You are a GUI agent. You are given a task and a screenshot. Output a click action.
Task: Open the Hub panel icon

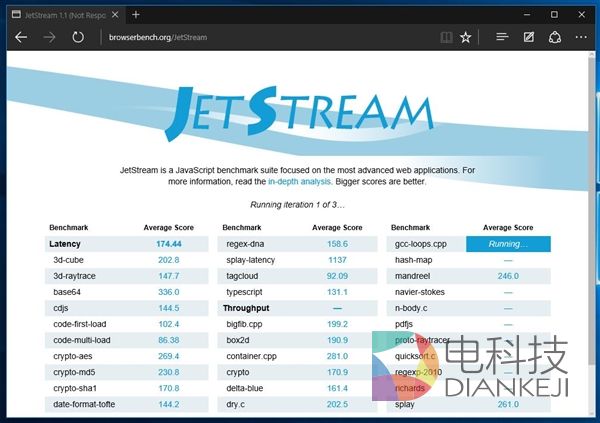pyautogui.click(x=502, y=37)
